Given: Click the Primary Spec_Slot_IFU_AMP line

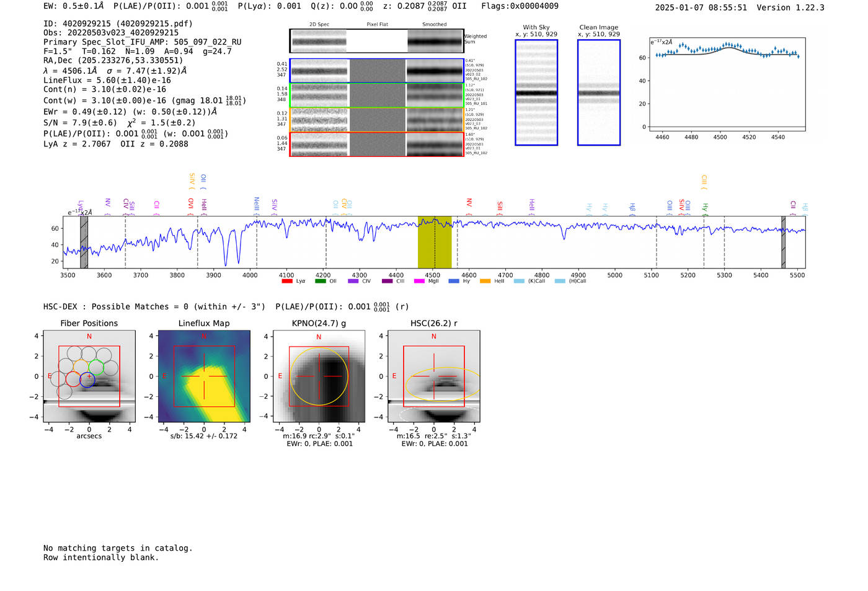Looking at the screenshot, I should click(143, 42).
